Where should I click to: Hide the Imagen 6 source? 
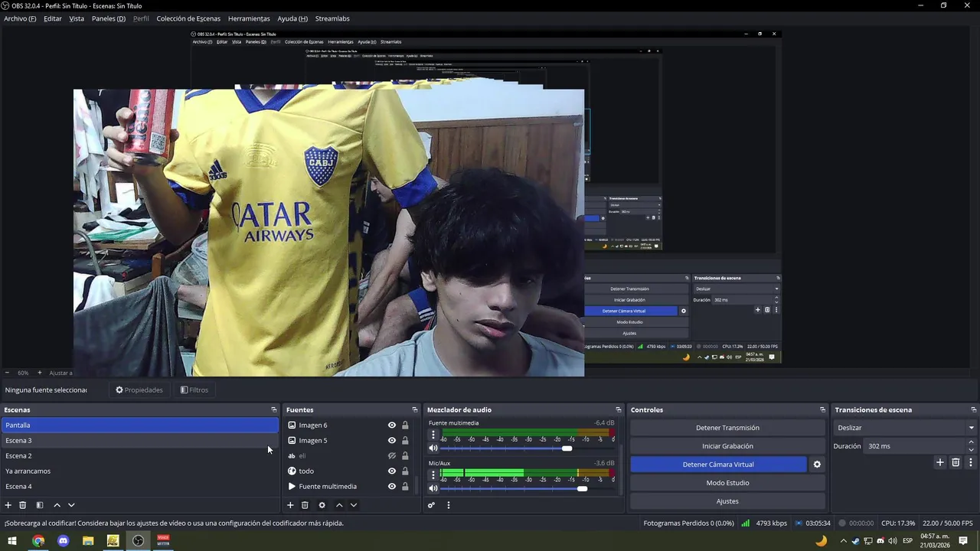click(x=392, y=425)
